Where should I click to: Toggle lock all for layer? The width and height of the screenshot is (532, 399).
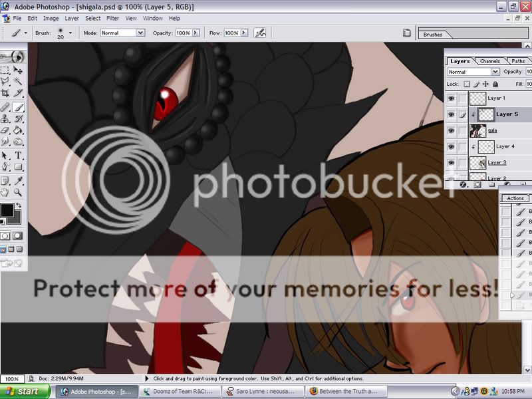[495, 84]
